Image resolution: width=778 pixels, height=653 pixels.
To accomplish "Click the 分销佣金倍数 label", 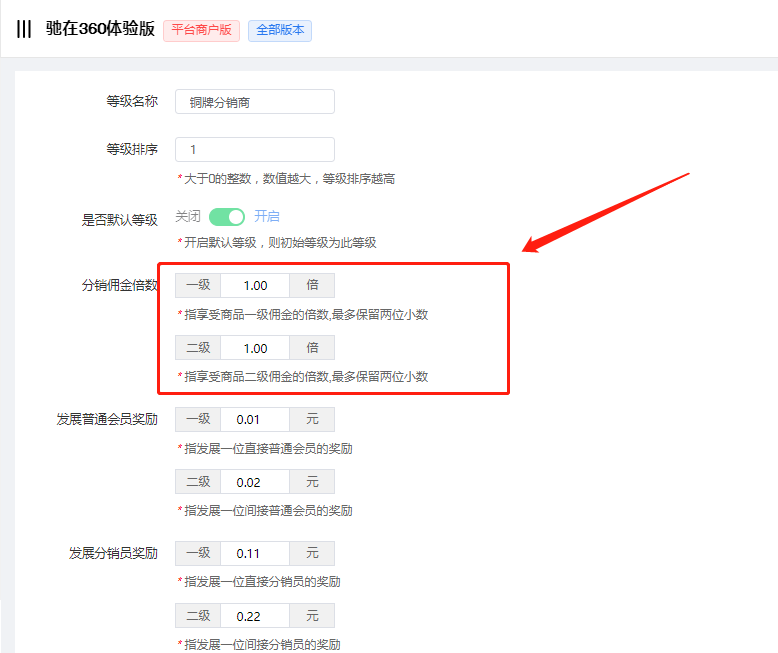I will tap(120, 285).
